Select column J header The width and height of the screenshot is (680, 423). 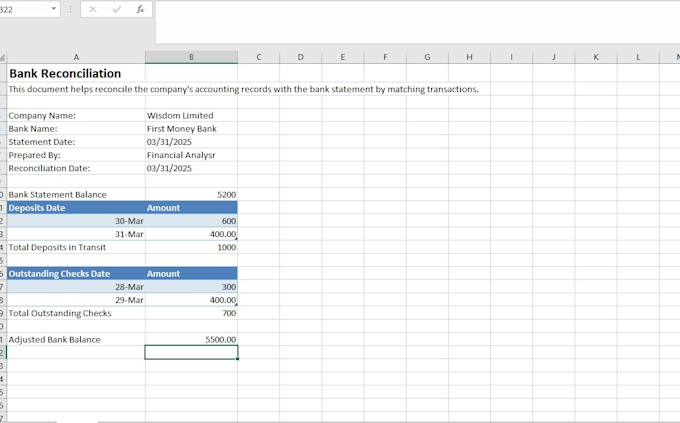(x=553, y=57)
